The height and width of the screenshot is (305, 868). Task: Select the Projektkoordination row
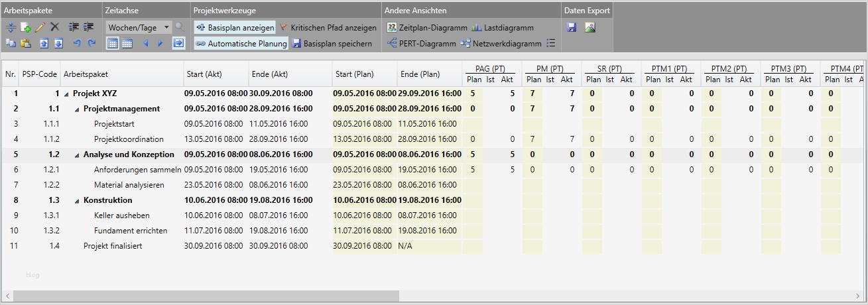click(434, 139)
